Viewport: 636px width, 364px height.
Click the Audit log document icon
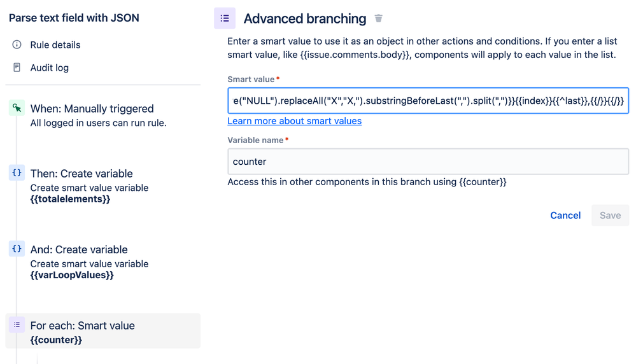[17, 67]
